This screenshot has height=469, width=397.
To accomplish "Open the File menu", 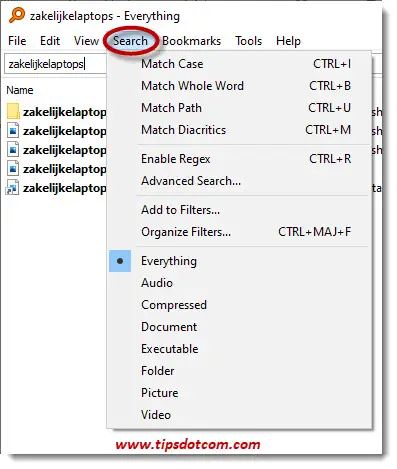I will click(17, 41).
